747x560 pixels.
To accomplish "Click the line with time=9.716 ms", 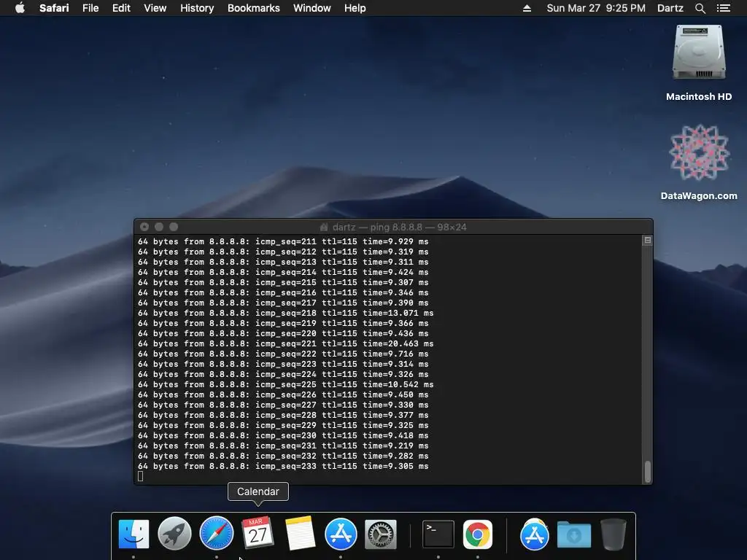I will point(283,354).
